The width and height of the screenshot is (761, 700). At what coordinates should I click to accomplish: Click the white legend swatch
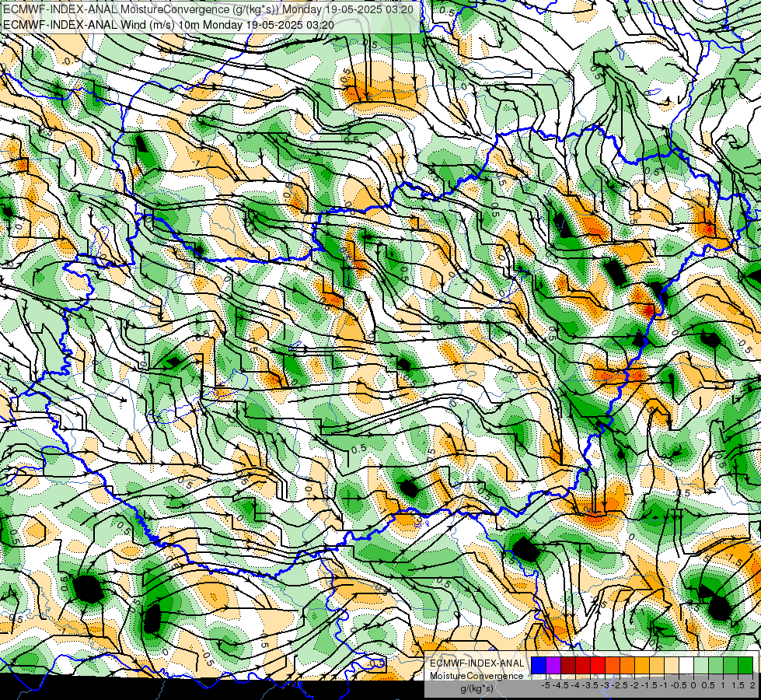(686, 666)
